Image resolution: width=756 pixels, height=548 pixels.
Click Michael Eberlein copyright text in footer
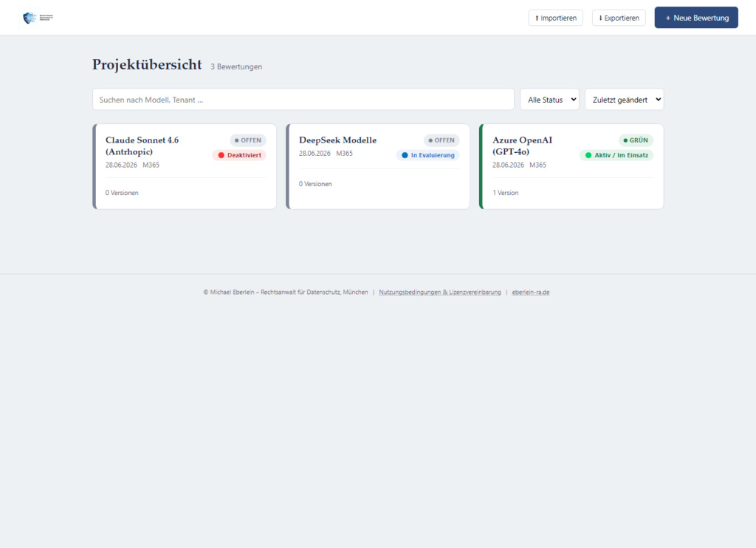tap(286, 292)
